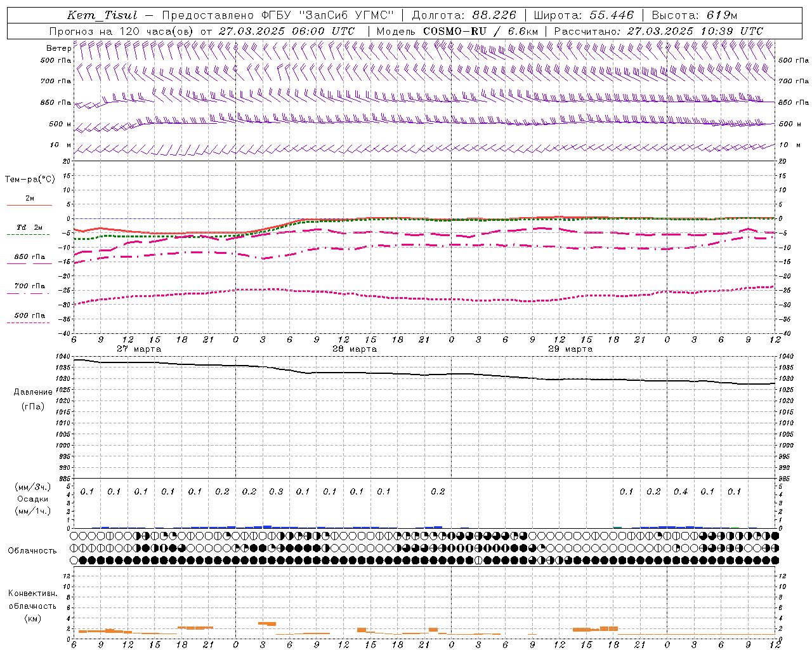
Task: Select the Td 2м dew point legend entry
Action: [29, 227]
